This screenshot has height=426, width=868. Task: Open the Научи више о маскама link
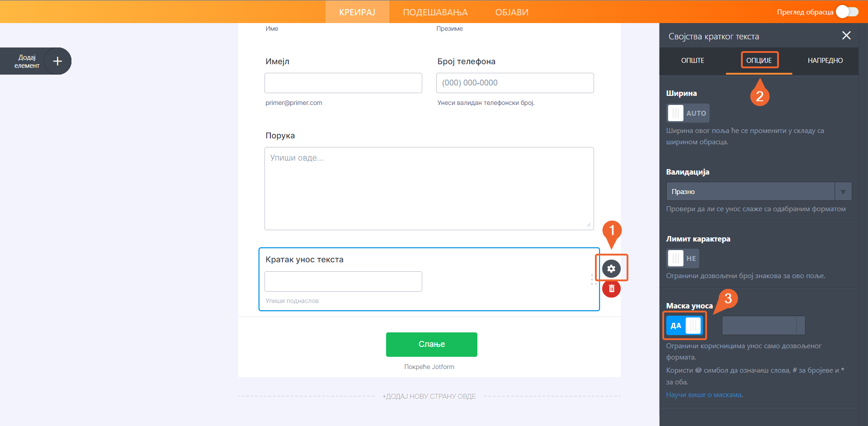click(x=703, y=395)
